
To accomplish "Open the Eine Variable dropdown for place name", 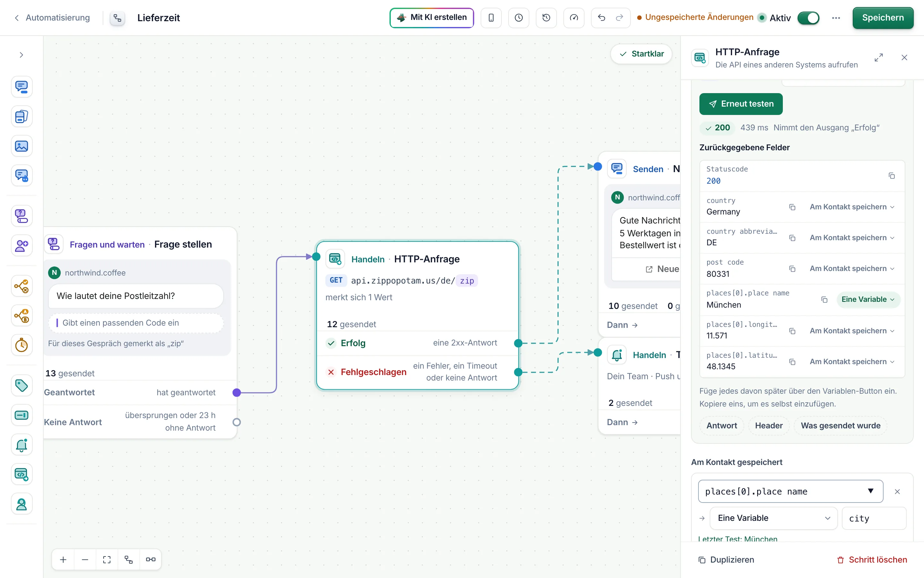I will tap(868, 299).
